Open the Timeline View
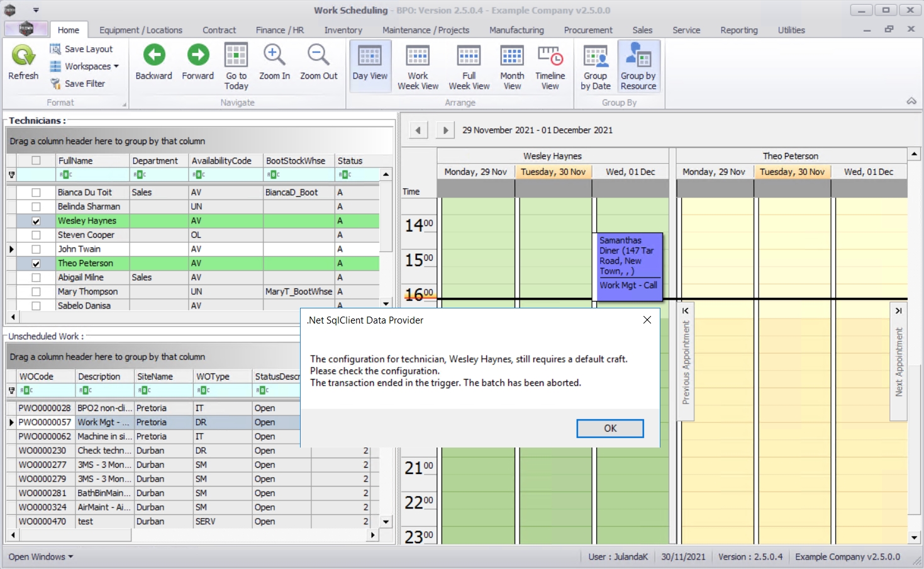The width and height of the screenshot is (924, 569). pyautogui.click(x=550, y=57)
